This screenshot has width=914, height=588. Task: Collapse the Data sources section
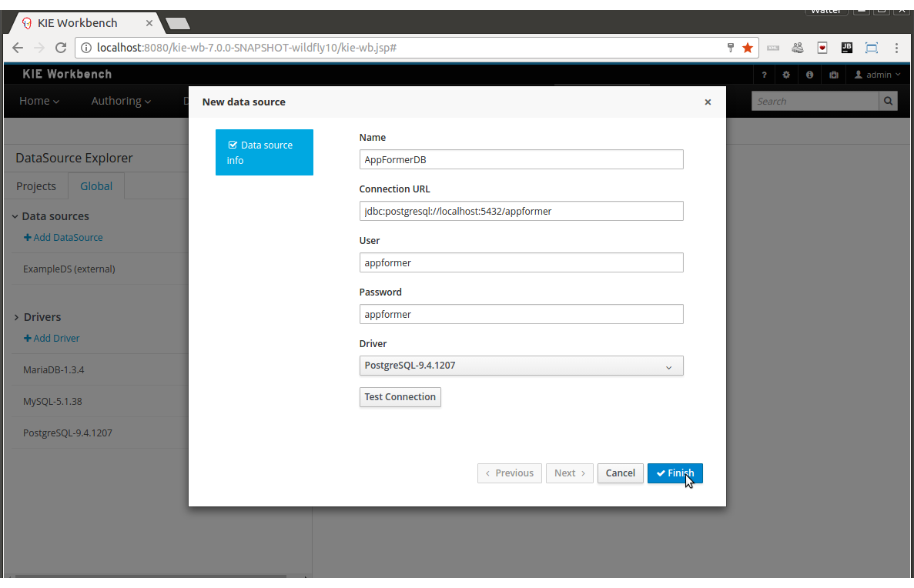coord(15,216)
